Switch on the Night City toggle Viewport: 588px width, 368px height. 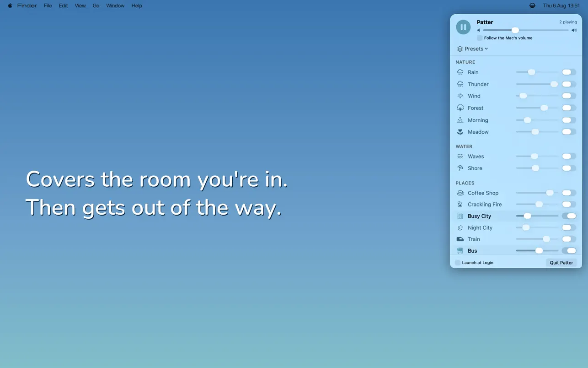coord(569,228)
